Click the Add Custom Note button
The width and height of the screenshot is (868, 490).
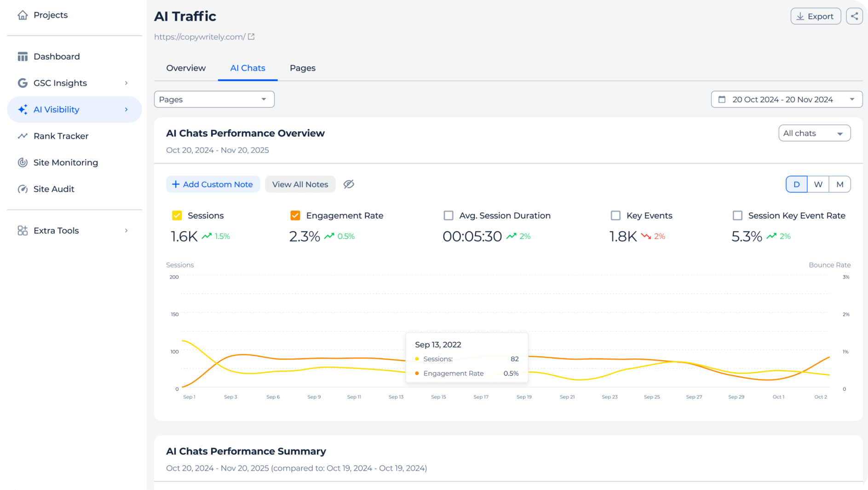pyautogui.click(x=213, y=184)
